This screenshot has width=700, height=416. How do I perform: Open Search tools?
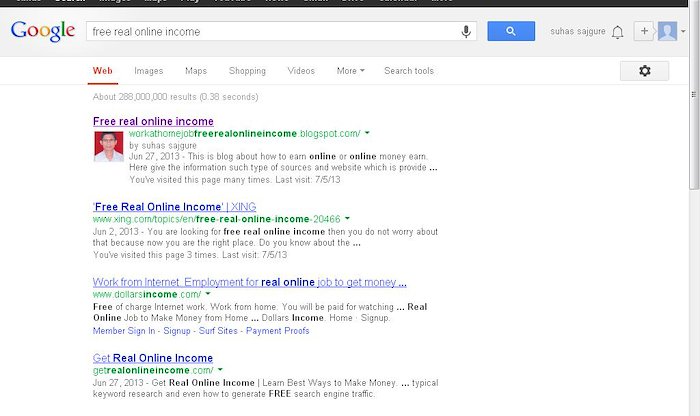[x=409, y=71]
